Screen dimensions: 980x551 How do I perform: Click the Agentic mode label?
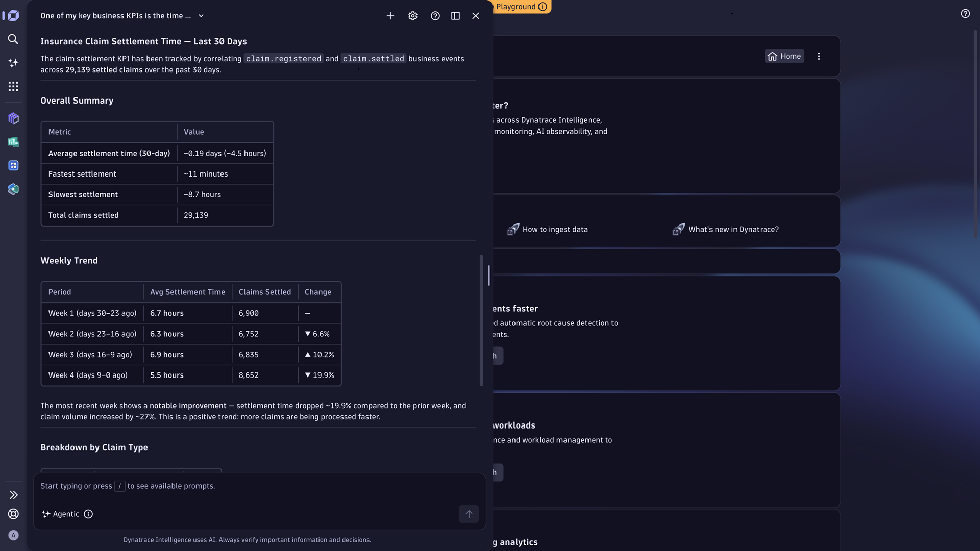tap(66, 514)
